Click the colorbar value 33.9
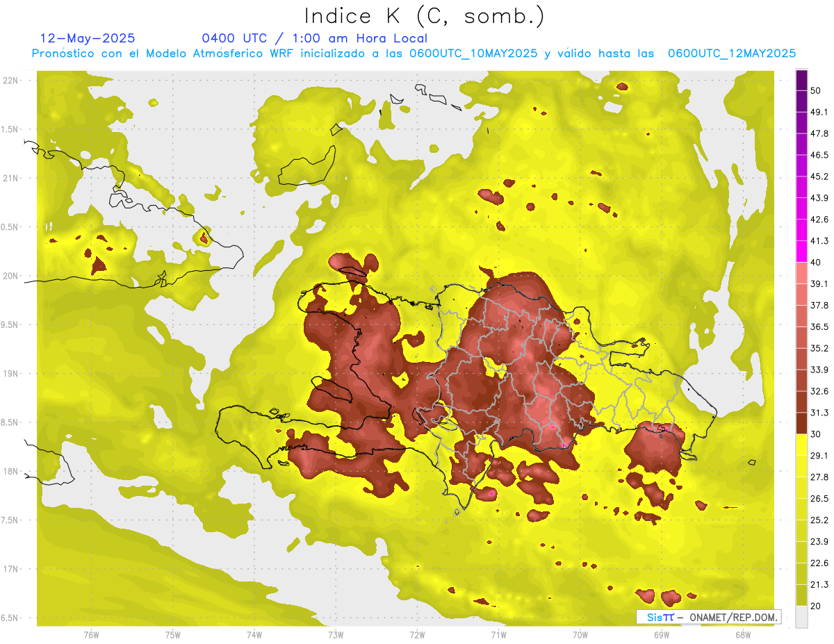Viewport: 834px width, 644px height. point(819,370)
